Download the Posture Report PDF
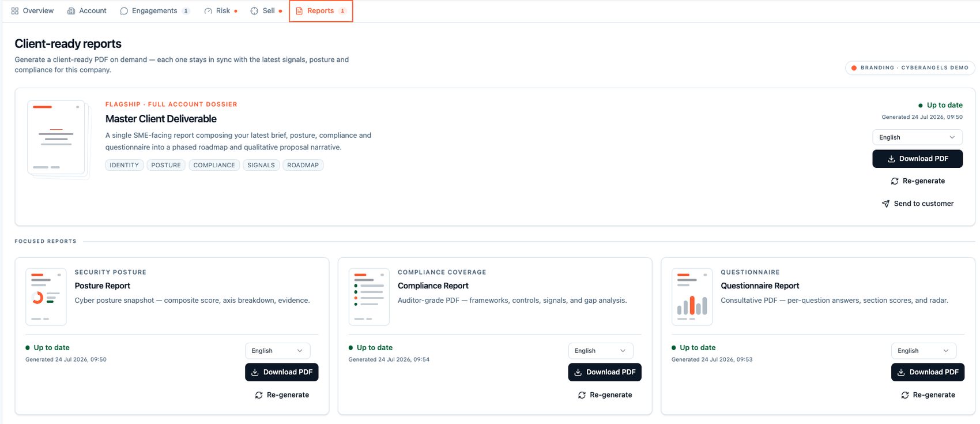This screenshot has height=424, width=980. click(281, 372)
